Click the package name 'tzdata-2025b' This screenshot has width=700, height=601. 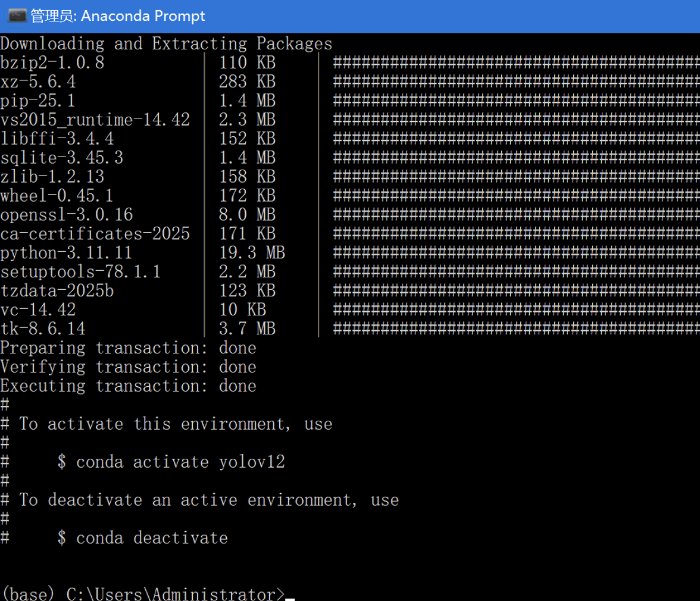tap(57, 291)
